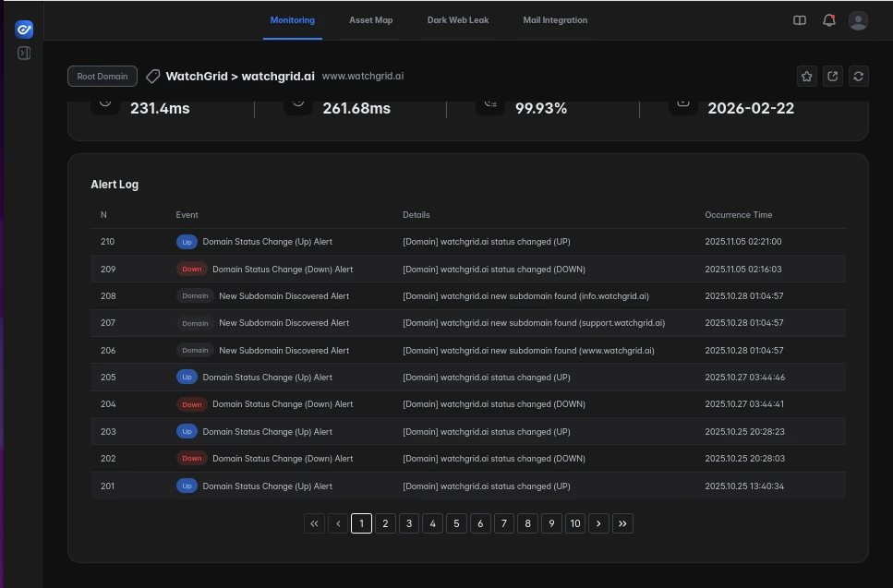Go to page 8 of alert log
The image size is (893, 588).
pyautogui.click(x=527, y=523)
